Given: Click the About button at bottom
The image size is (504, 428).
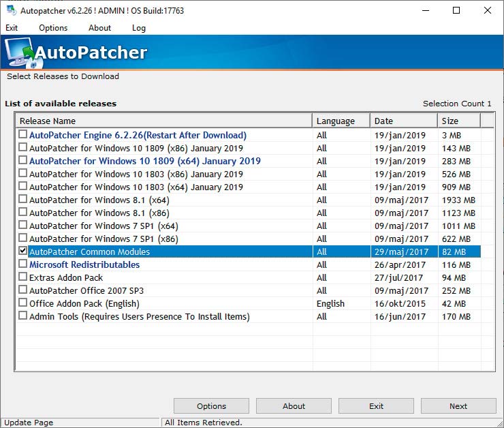Looking at the screenshot, I should tap(294, 406).
